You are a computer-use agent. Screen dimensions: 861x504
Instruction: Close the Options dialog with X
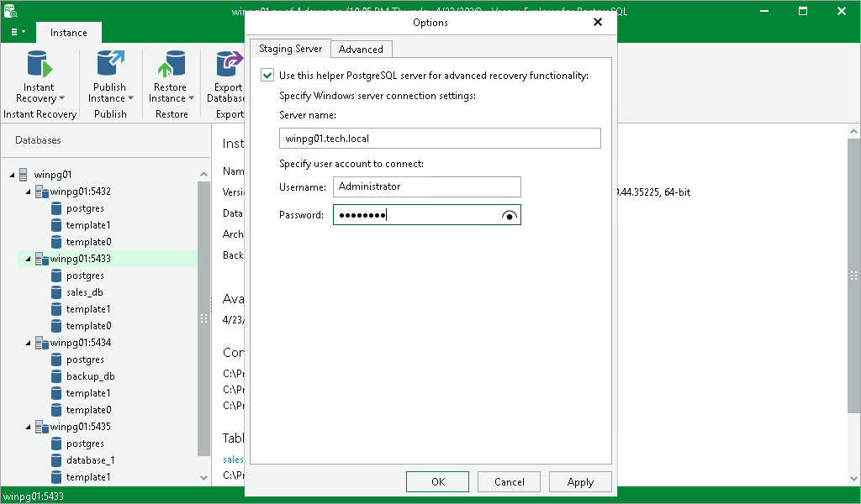click(x=598, y=22)
